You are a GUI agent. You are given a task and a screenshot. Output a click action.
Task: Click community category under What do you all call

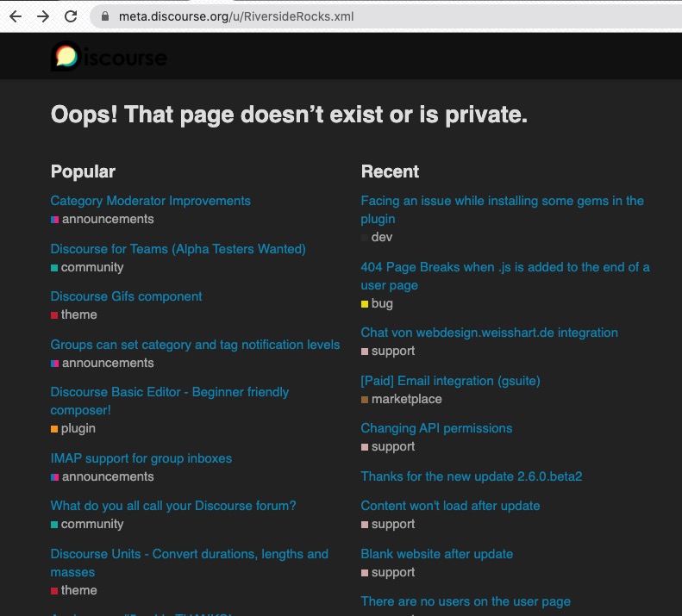click(87, 525)
